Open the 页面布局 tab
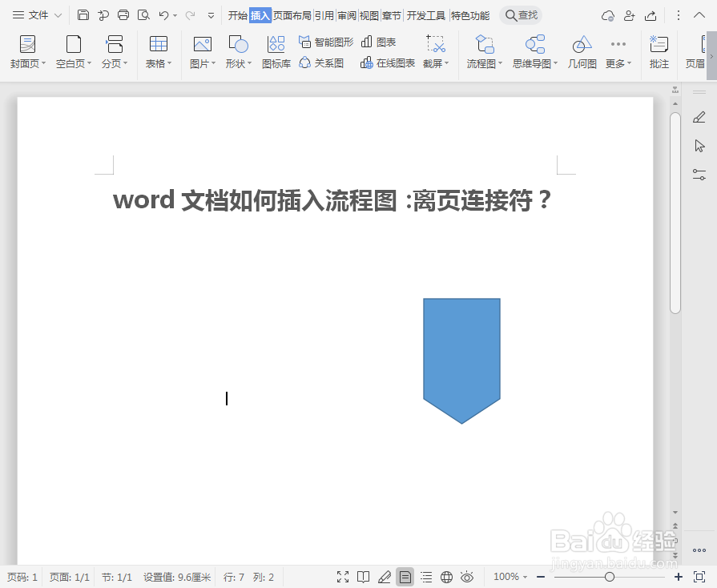Image resolution: width=717 pixels, height=588 pixels. click(292, 15)
